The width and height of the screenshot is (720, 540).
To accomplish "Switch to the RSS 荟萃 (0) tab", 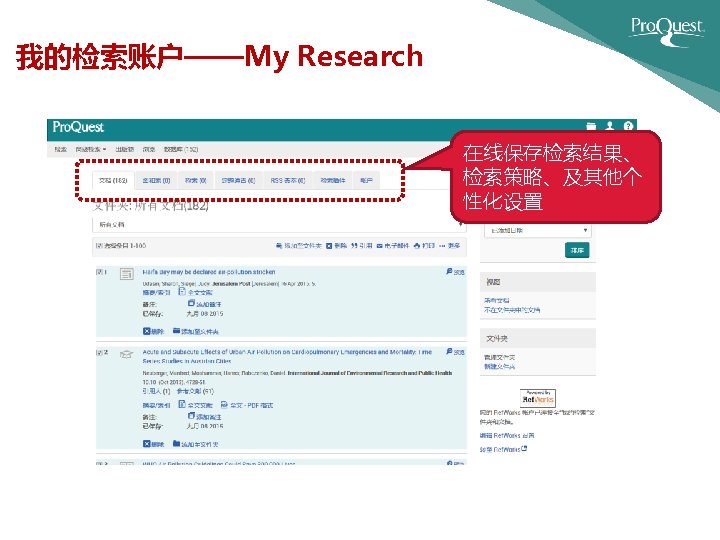I will click(x=288, y=180).
